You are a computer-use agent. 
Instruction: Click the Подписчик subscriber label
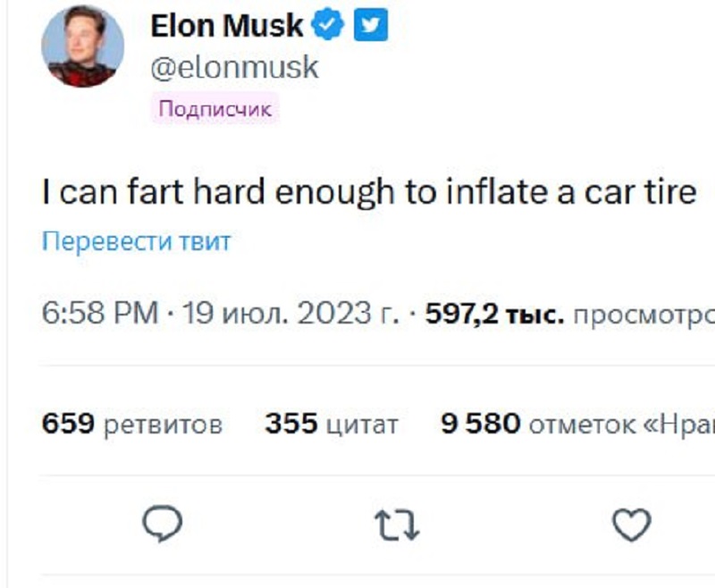pyautogui.click(x=215, y=109)
